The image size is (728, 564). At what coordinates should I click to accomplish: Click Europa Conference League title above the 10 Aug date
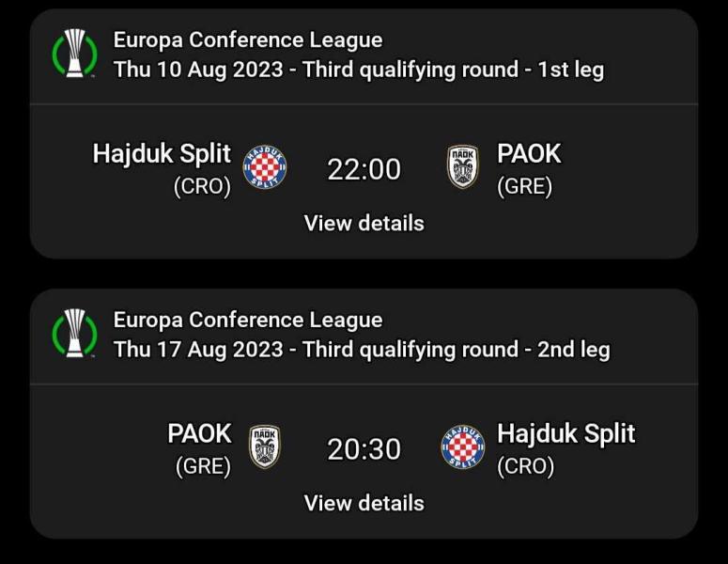[x=248, y=39]
